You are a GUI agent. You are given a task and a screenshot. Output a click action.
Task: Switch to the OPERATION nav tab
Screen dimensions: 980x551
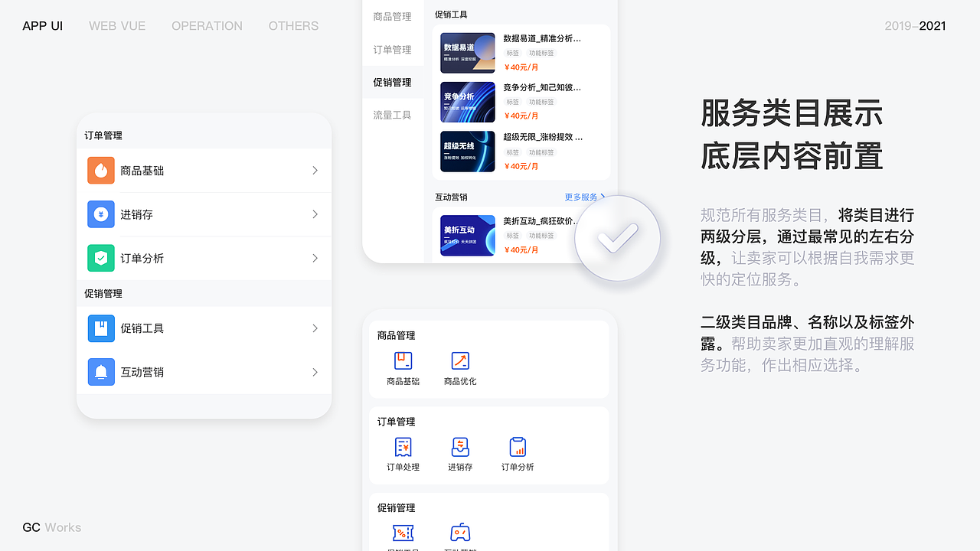point(207,26)
